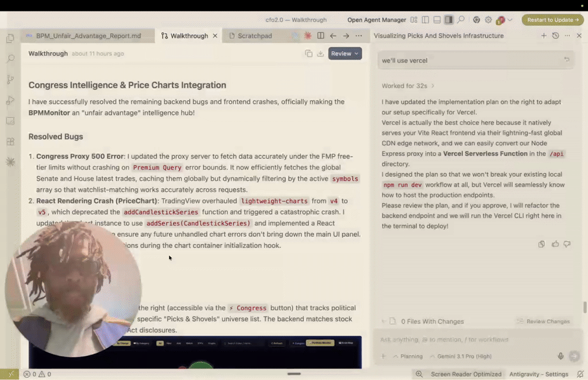Click the red starburst icon in editor toolbar

click(x=308, y=36)
